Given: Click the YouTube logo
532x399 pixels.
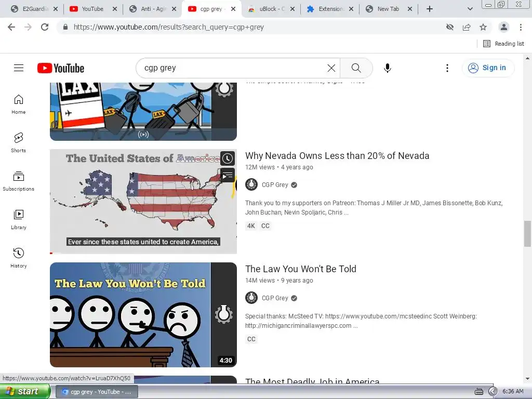Looking at the screenshot, I should tap(61, 68).
